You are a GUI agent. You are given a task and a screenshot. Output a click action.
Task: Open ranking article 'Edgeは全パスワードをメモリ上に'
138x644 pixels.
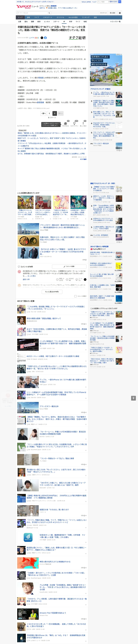[x=104, y=125]
